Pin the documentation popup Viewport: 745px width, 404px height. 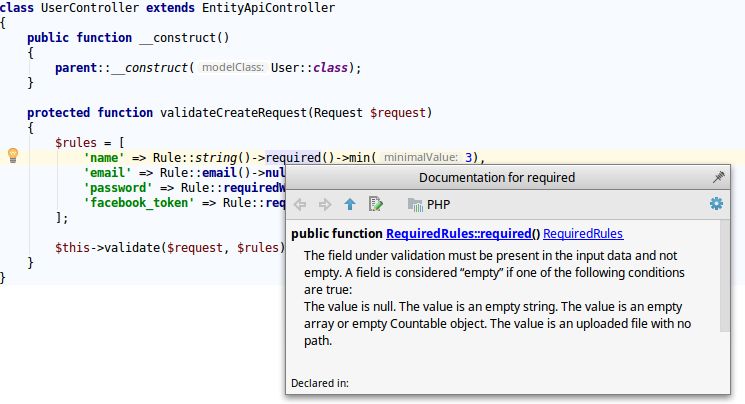tap(718, 177)
